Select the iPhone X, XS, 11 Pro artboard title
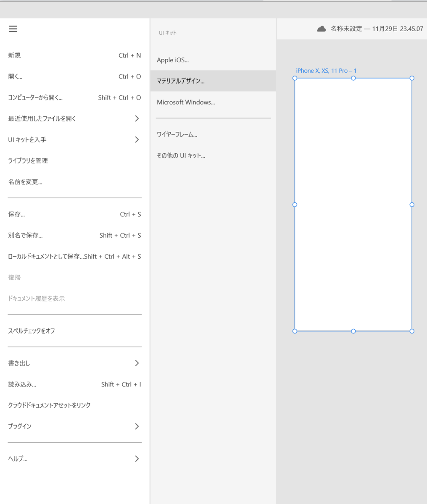This screenshot has width=427, height=504. [x=326, y=71]
